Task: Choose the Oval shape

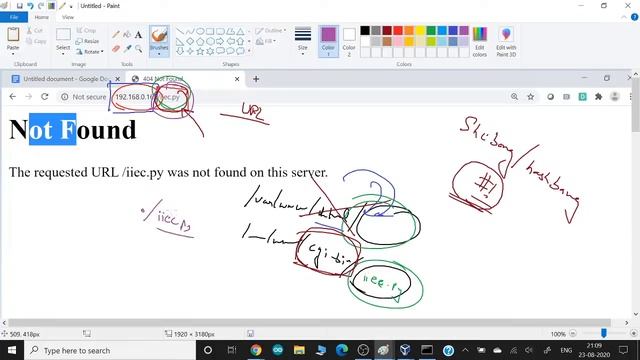Action: (x=200, y=31)
